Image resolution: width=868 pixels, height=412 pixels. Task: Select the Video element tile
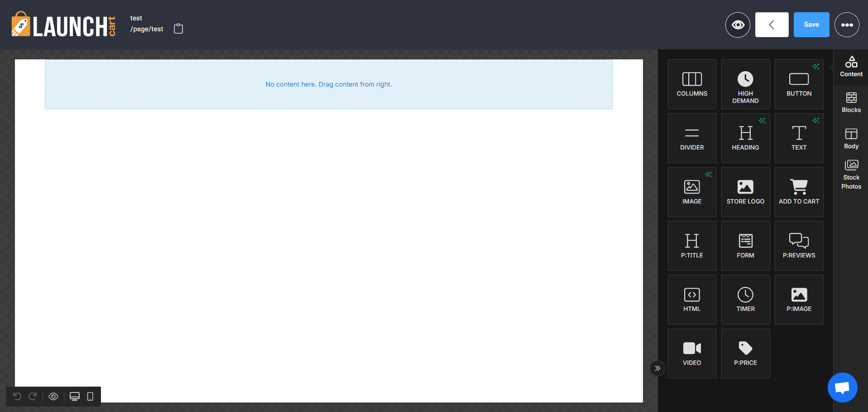(x=692, y=354)
